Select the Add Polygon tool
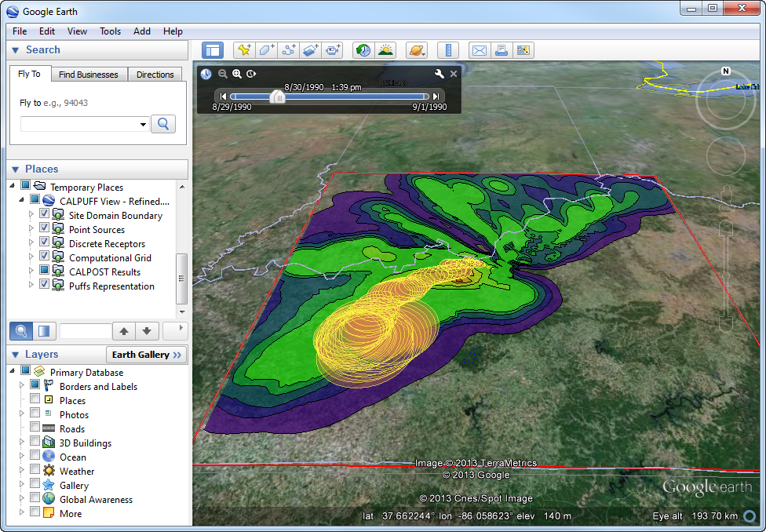This screenshot has width=766, height=532. pos(266,50)
